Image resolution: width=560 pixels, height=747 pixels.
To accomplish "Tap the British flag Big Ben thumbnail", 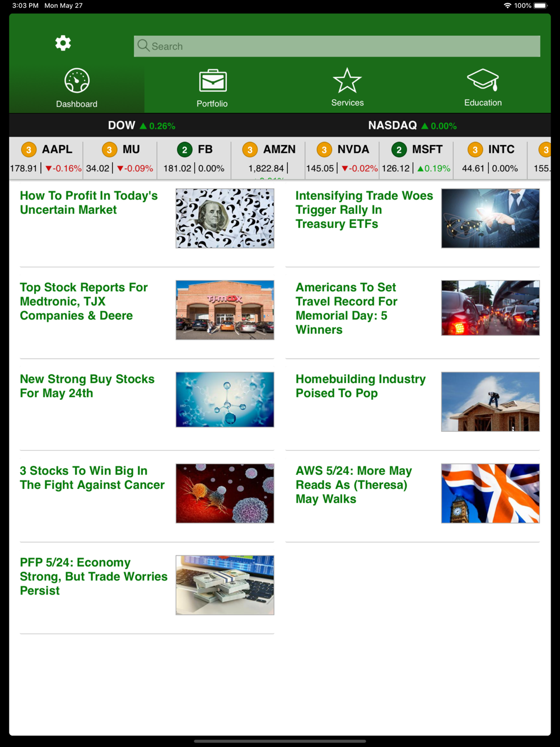I will (x=491, y=494).
